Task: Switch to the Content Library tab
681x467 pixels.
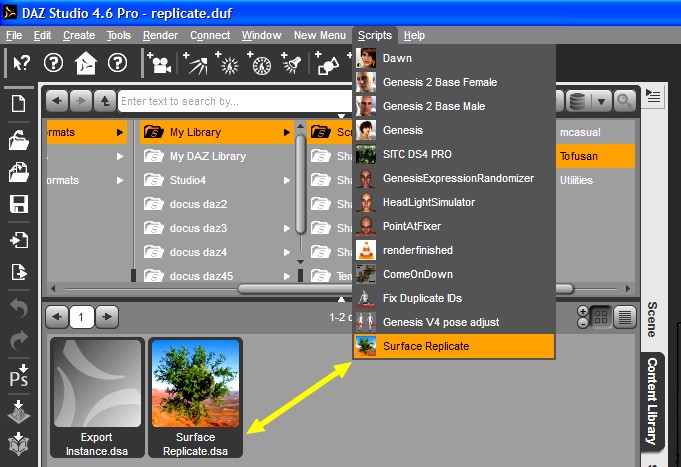Action: (651, 401)
